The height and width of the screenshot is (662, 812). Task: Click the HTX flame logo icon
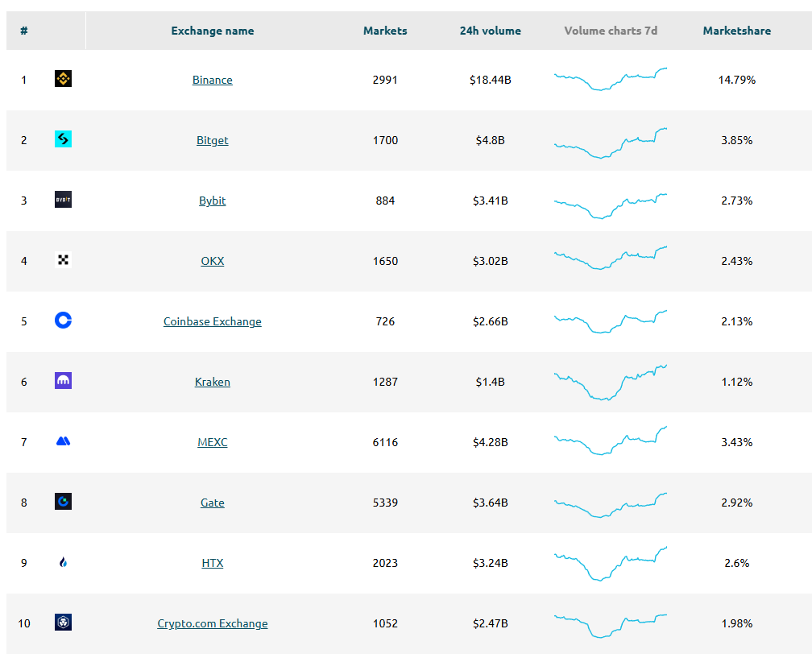click(63, 562)
